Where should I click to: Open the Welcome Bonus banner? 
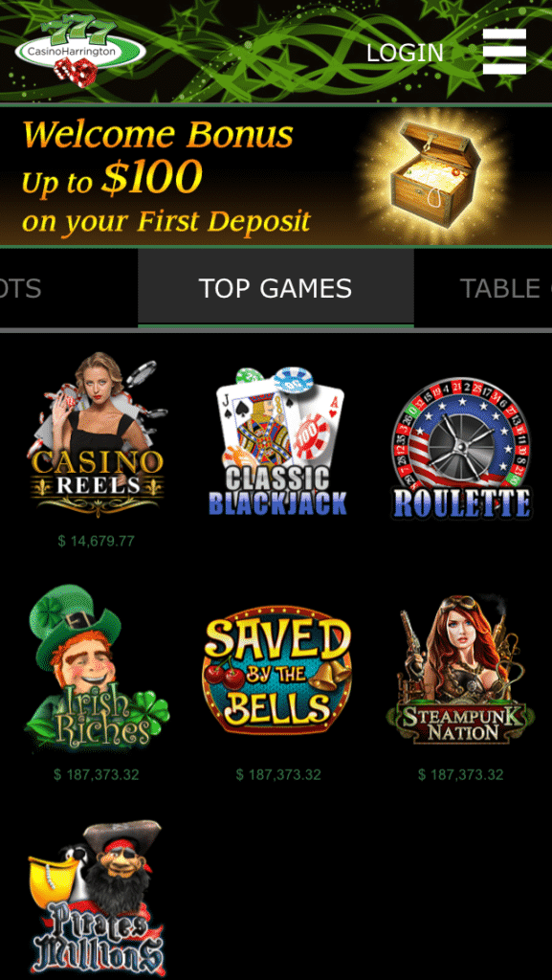(276, 177)
